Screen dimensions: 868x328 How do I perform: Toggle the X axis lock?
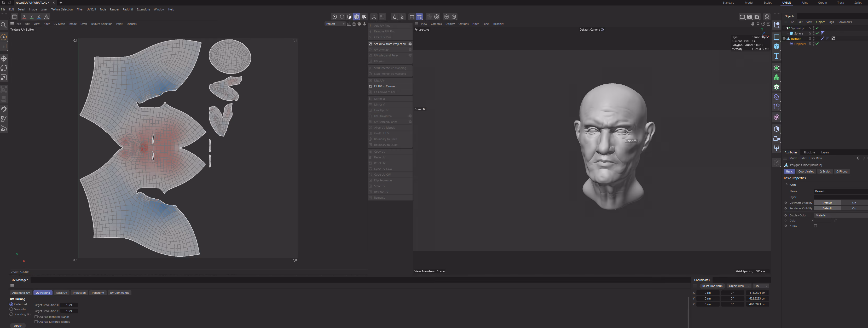click(x=24, y=16)
